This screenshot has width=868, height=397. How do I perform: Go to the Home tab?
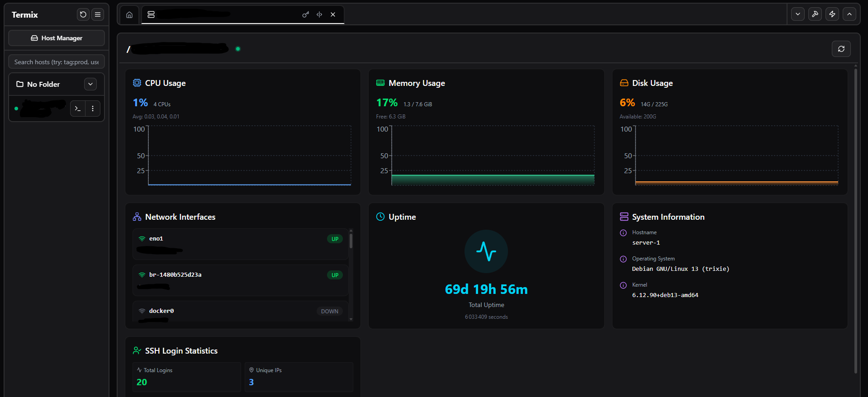click(129, 14)
